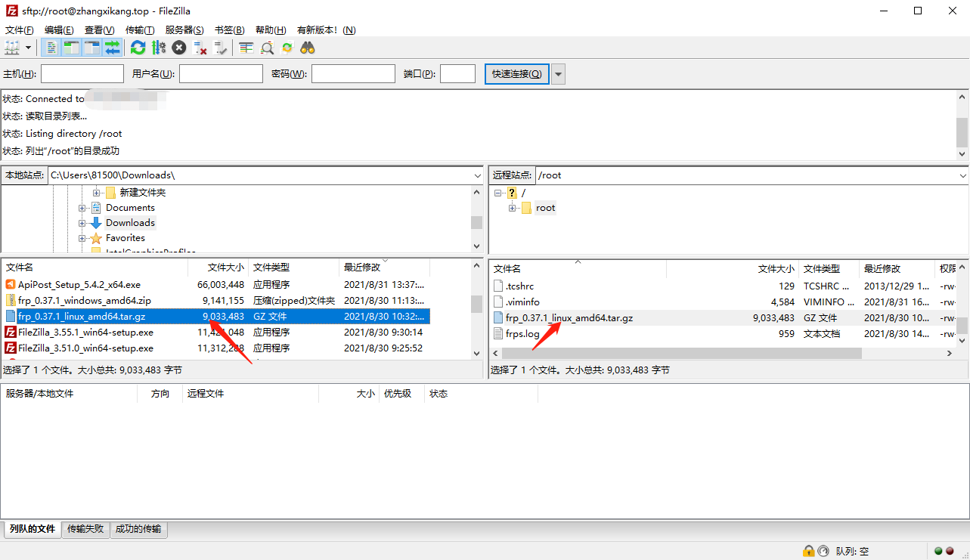970x560 pixels.
Task: Select FileZilla_3.55.1_win64-setup.exe file
Action: coord(216,333)
